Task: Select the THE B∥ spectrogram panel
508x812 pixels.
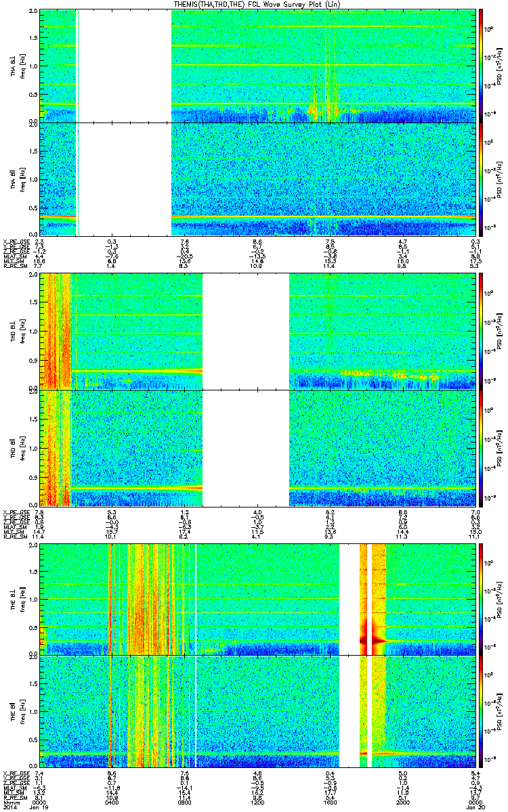Action: pyautogui.click(x=257, y=712)
